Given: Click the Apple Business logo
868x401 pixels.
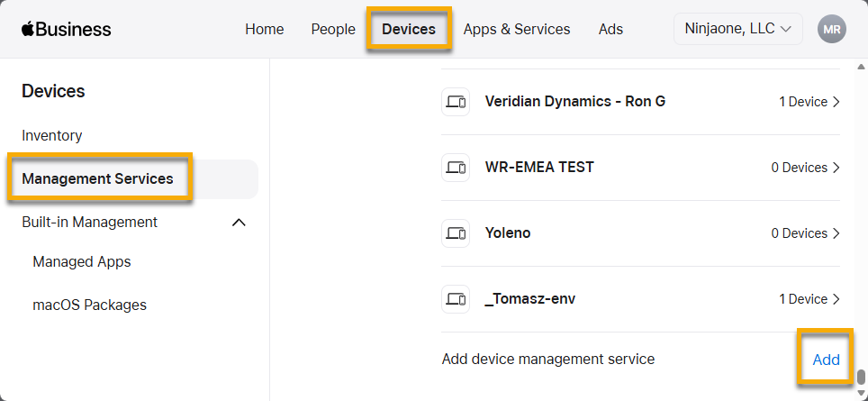Looking at the screenshot, I should [x=66, y=30].
